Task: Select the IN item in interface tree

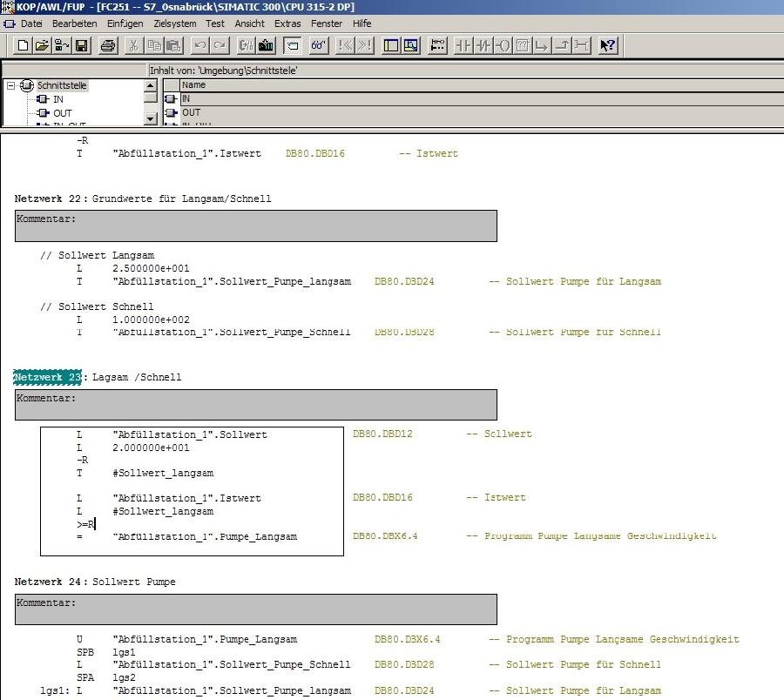Action: tap(57, 99)
